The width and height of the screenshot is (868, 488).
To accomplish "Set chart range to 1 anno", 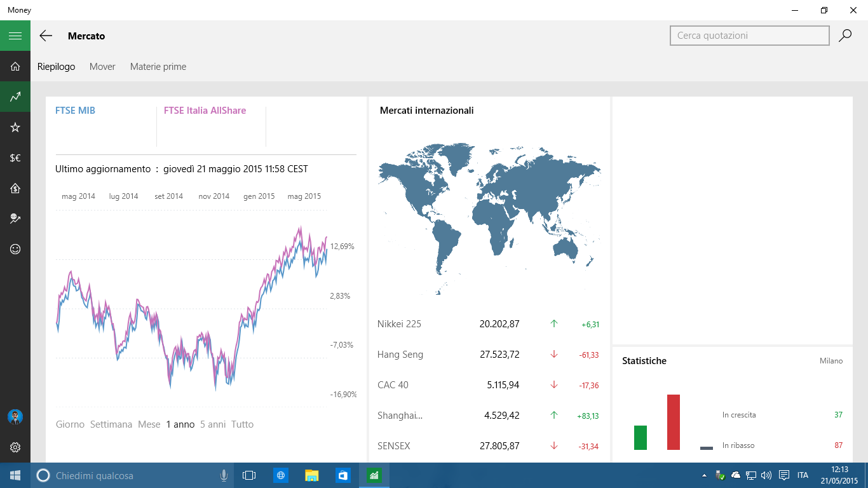I will 180,424.
